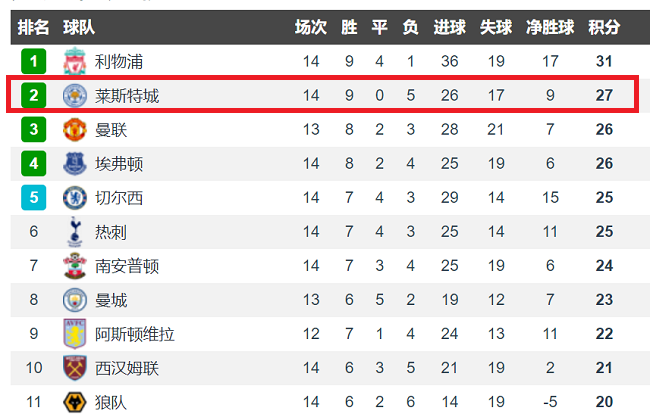Viewport: 650px width, 417px height.
Task: Click 曼城 points value 23
Action: click(603, 300)
